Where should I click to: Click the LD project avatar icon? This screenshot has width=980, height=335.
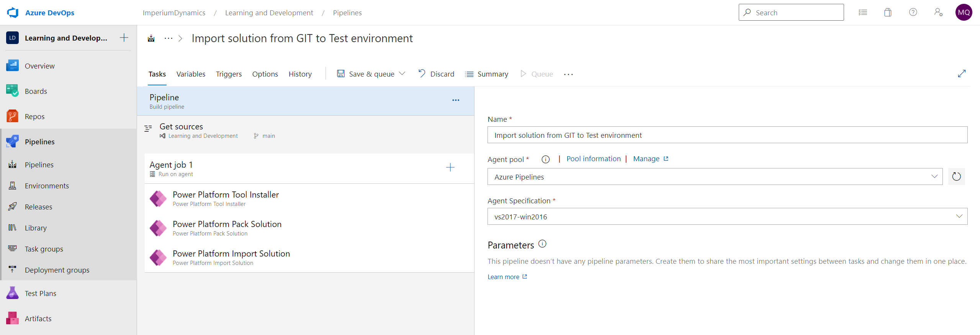12,38
